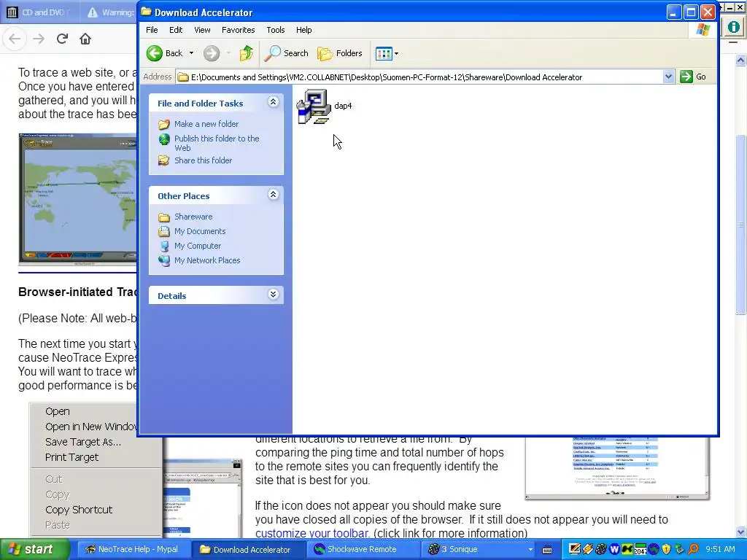Click the yellow-green square tray icon
The width and height of the screenshot is (747, 560).
(627, 550)
